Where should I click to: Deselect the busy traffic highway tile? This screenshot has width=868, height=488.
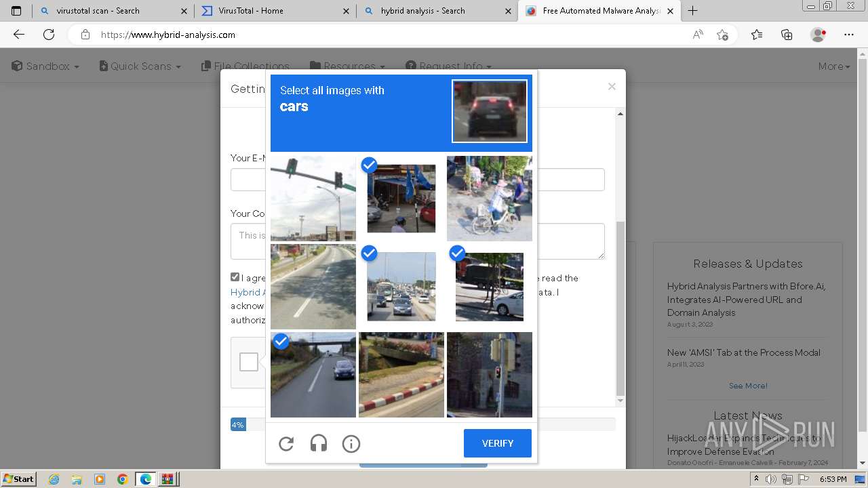click(x=401, y=287)
